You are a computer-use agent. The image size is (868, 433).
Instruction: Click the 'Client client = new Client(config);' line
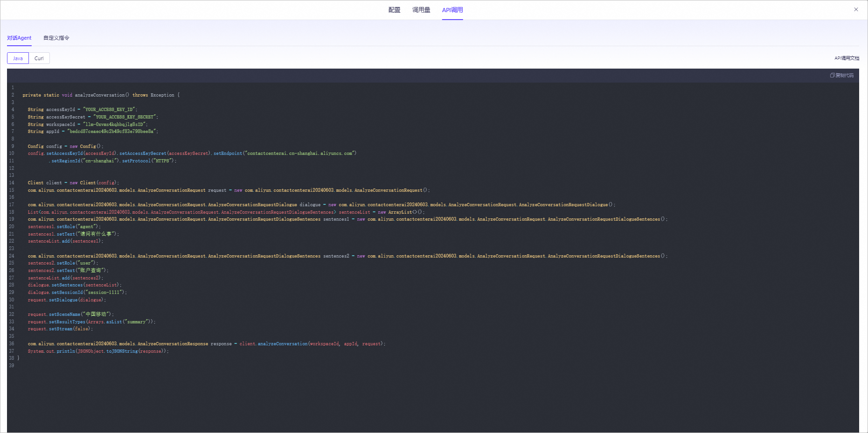(x=73, y=183)
